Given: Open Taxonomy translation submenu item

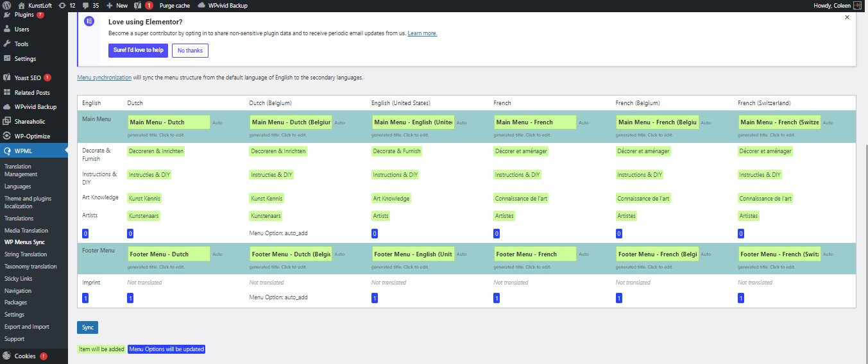Looking at the screenshot, I should (31, 267).
